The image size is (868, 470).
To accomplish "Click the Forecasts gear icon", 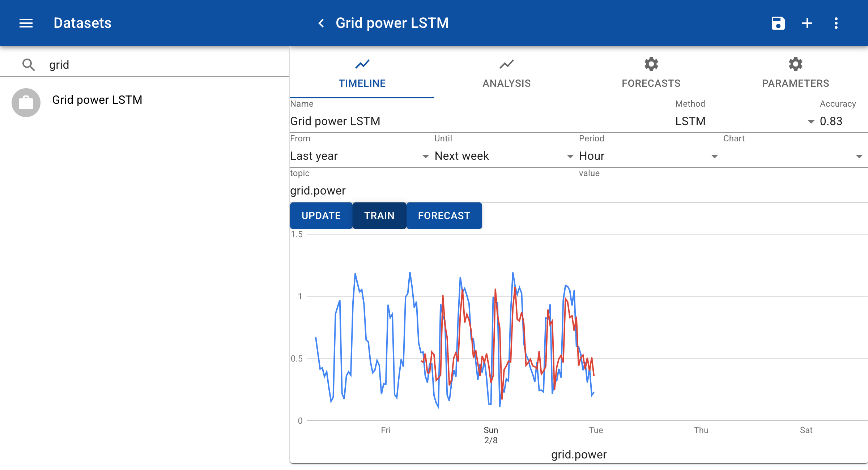I will 651,64.
